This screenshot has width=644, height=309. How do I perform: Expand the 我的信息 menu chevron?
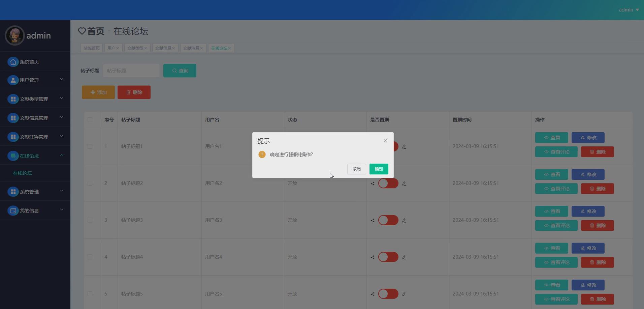[x=62, y=209]
